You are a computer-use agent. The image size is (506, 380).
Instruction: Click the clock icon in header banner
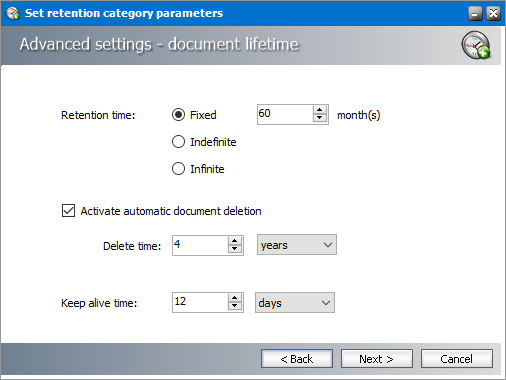[476, 45]
